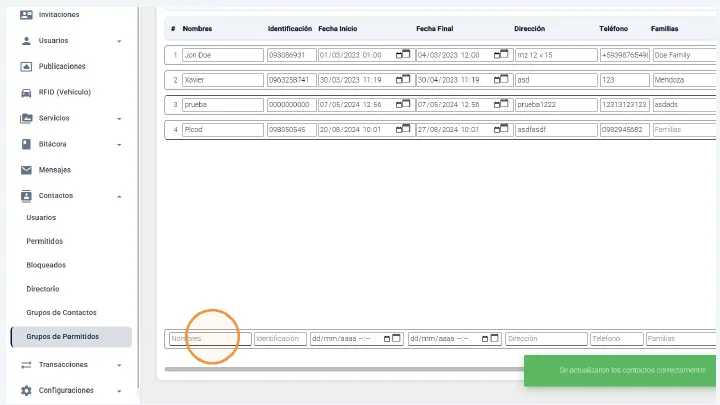Open the Invitaciones menu entry
The image size is (720, 405).
tap(59, 15)
